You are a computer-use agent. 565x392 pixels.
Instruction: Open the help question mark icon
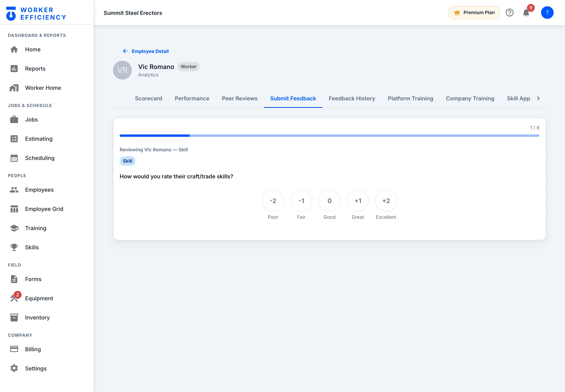(509, 13)
